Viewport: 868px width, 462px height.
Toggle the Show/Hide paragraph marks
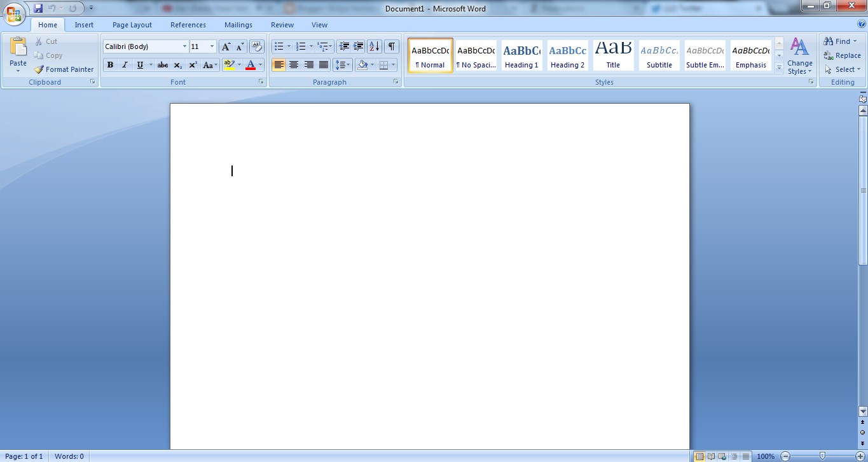point(391,46)
